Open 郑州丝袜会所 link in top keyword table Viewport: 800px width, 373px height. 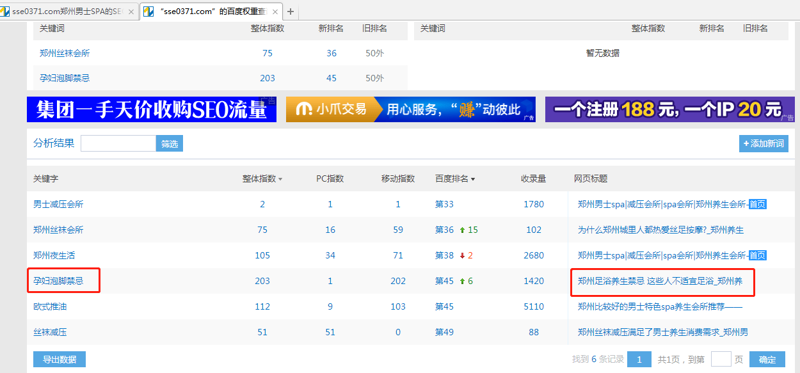(65, 53)
